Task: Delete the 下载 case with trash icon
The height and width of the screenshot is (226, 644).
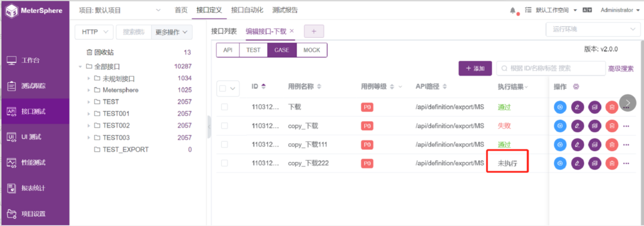Action: (612, 107)
